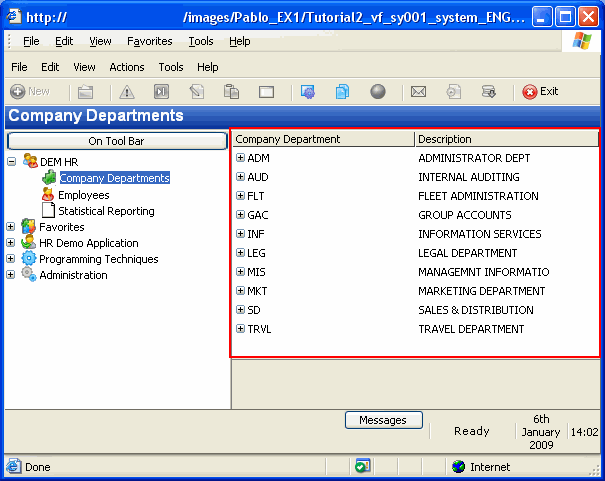Click the Messages button
This screenshot has width=605, height=481.
pyautogui.click(x=384, y=420)
